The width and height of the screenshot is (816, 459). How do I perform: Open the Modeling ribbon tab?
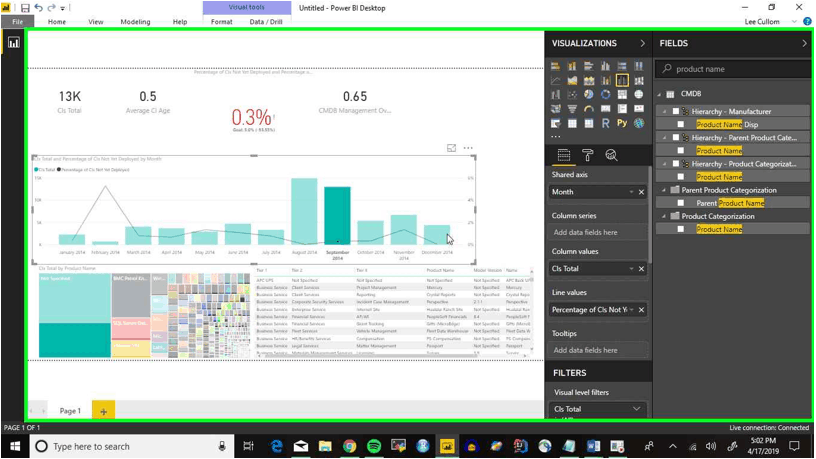(x=135, y=22)
